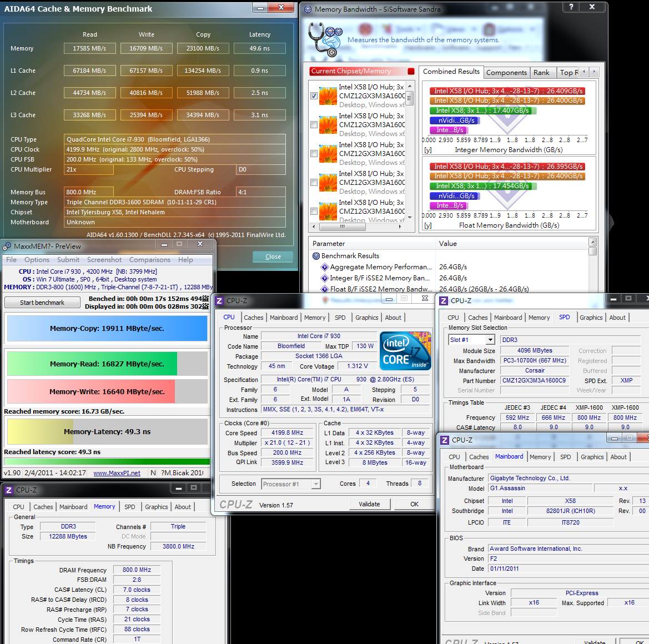Click the stethoscope icon in Sandra Memory Bandwidth
The width and height of the screenshot is (649, 644).
pos(326,40)
